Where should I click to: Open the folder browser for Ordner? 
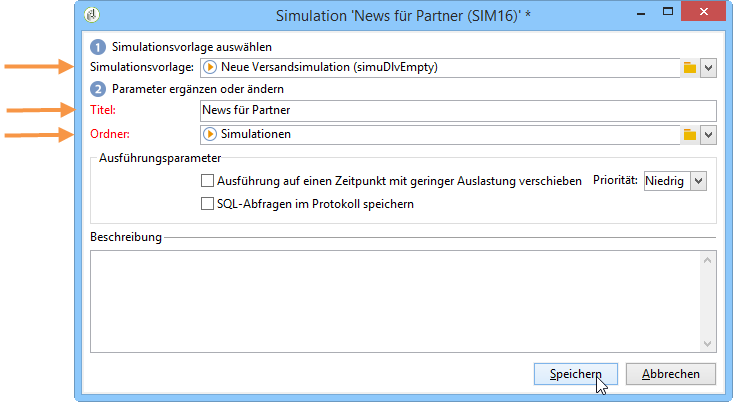(689, 135)
